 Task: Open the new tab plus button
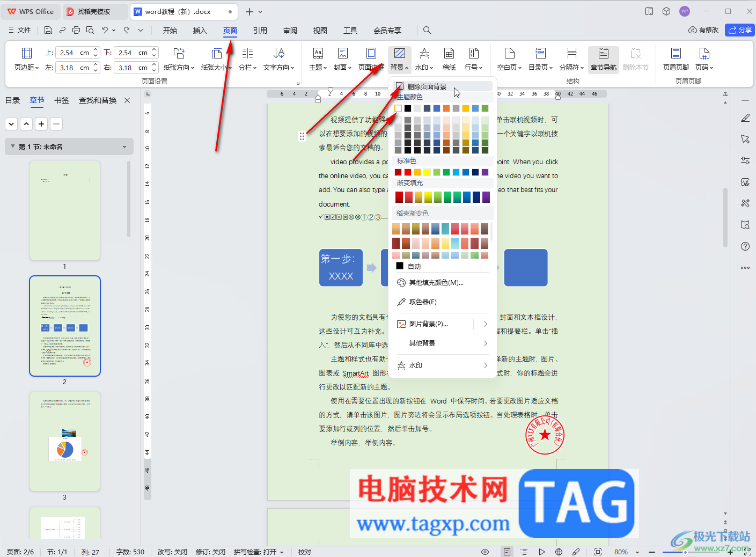pos(249,12)
